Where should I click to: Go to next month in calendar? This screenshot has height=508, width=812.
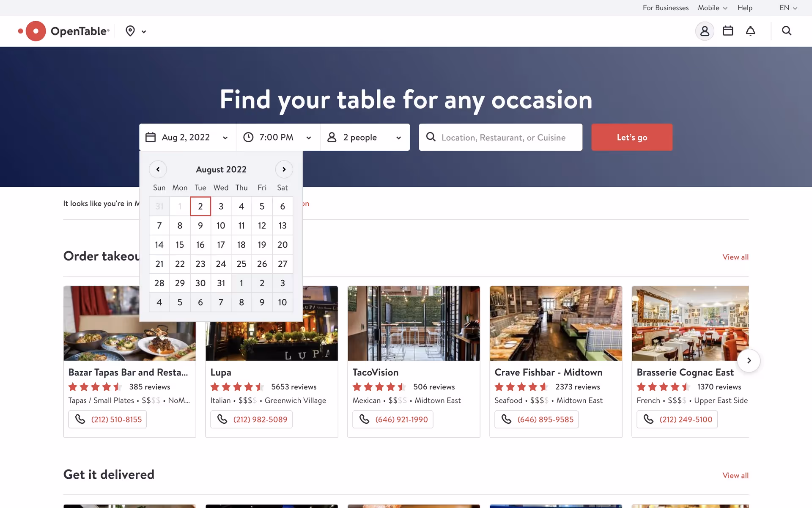click(x=284, y=169)
